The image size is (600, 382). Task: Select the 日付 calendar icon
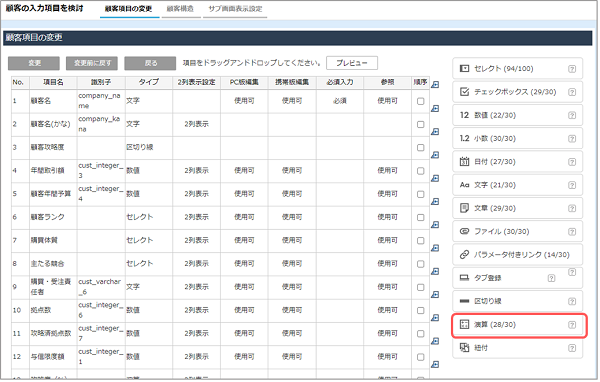(464, 162)
